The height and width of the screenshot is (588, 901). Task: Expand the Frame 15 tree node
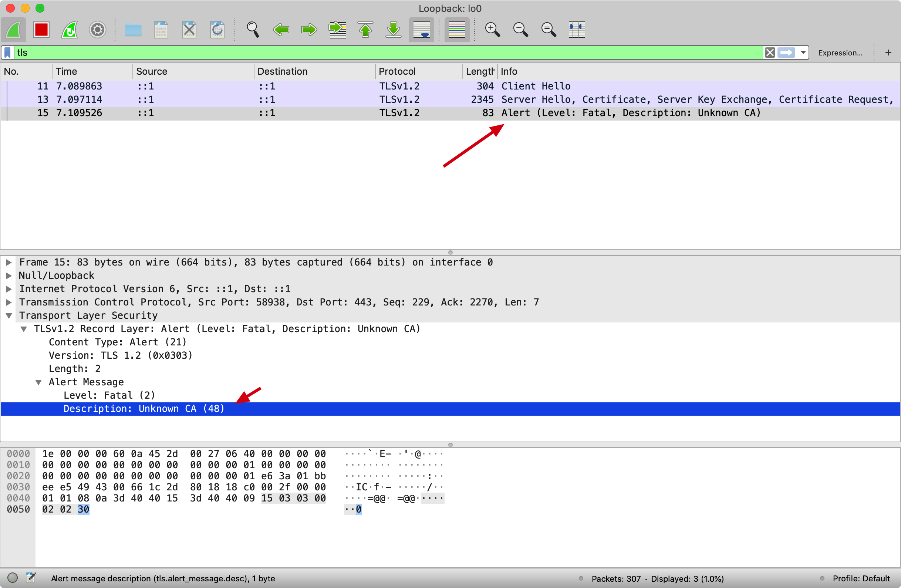(9, 263)
